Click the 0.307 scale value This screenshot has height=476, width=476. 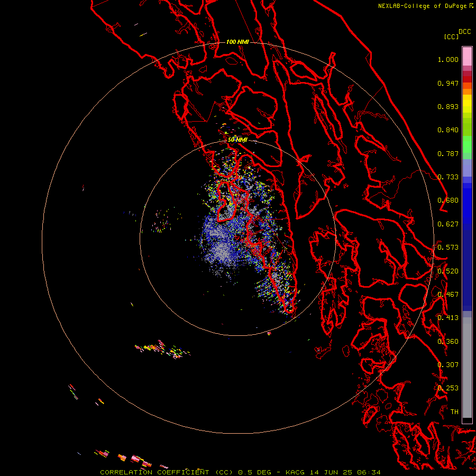(448, 365)
